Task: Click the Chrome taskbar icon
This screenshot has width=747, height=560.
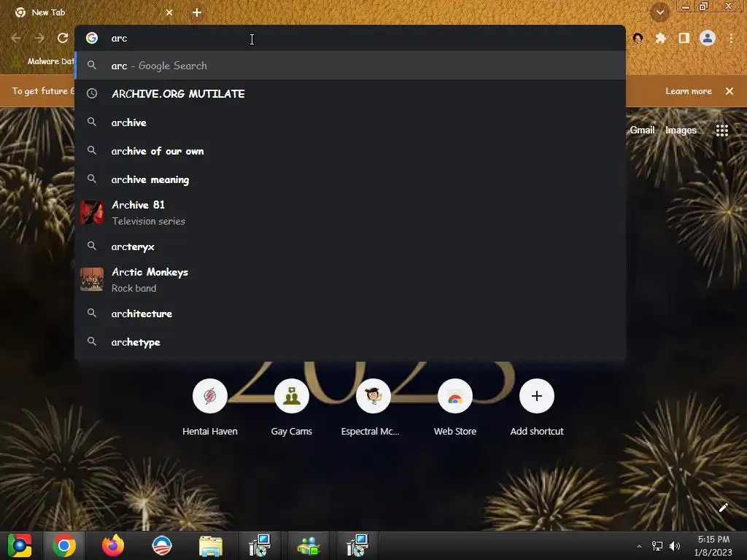Action: click(x=64, y=545)
